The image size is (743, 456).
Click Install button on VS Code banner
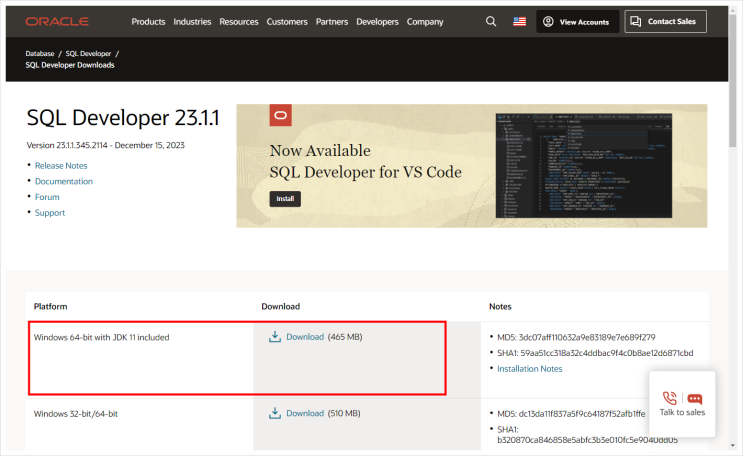coord(285,199)
